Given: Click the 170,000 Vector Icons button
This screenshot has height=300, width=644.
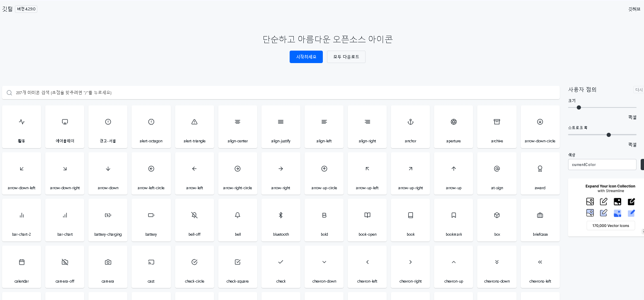Looking at the screenshot, I should (610, 226).
